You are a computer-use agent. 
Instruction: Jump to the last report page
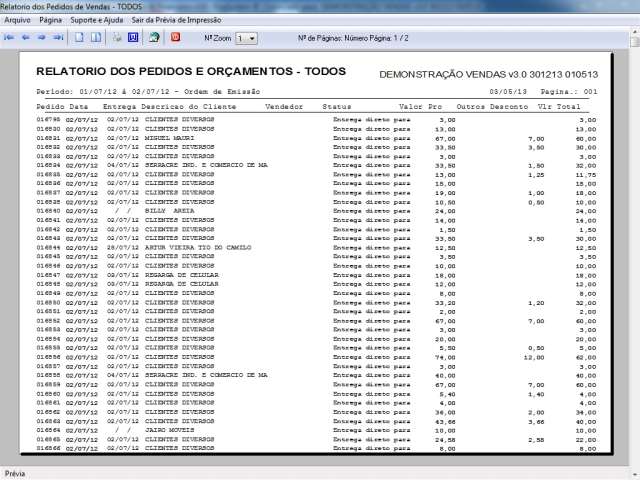click(58, 37)
